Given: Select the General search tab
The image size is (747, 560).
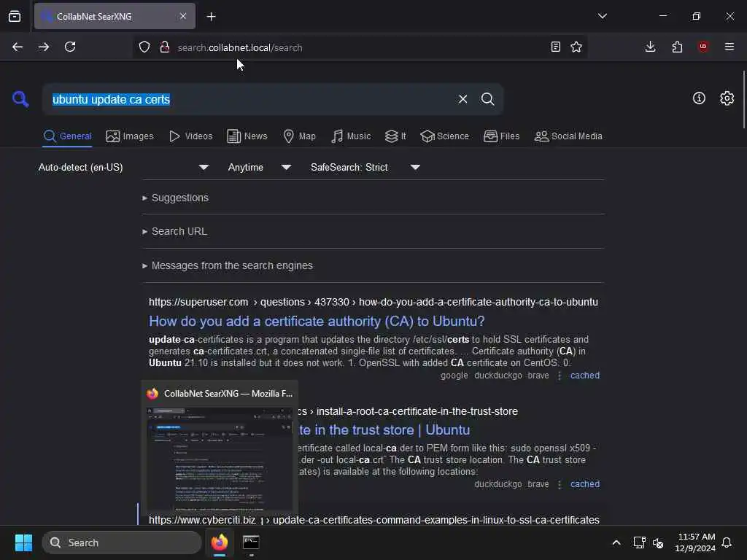Looking at the screenshot, I should pyautogui.click(x=67, y=136).
